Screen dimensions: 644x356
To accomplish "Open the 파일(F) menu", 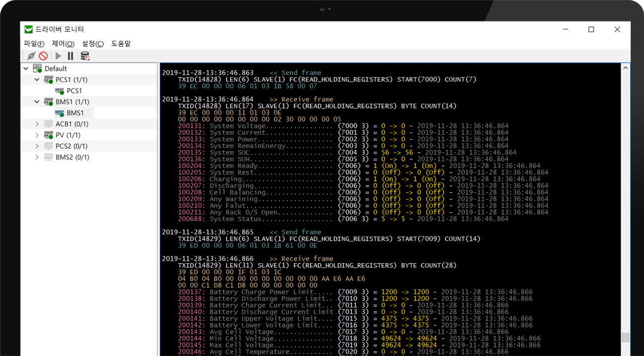I will (x=34, y=44).
